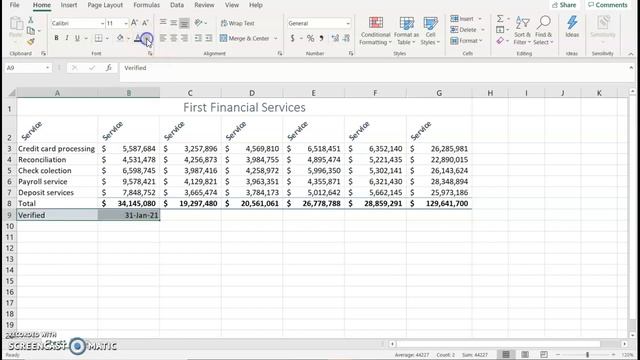Image resolution: width=640 pixels, height=360 pixels.
Task: Click AutoSum sigma icon
Action: click(500, 19)
